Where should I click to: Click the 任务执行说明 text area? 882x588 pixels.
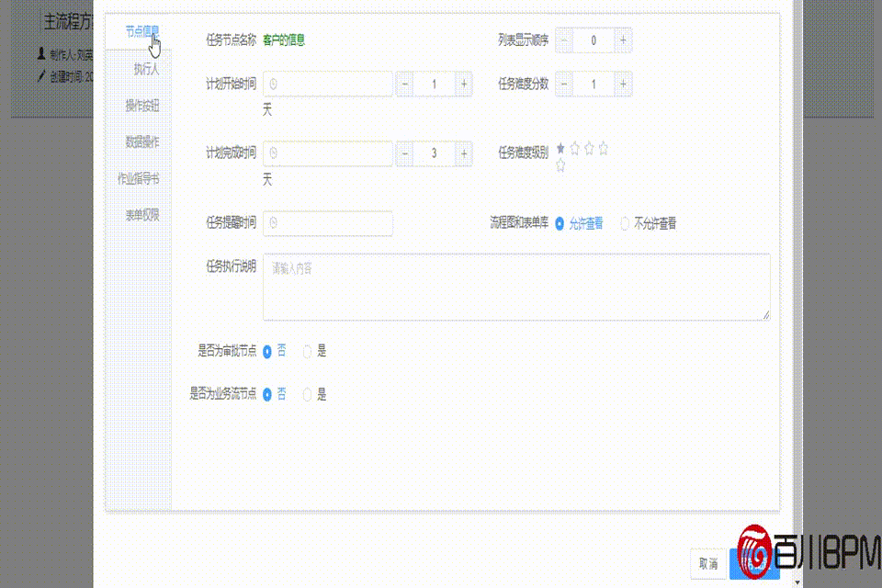click(x=516, y=287)
